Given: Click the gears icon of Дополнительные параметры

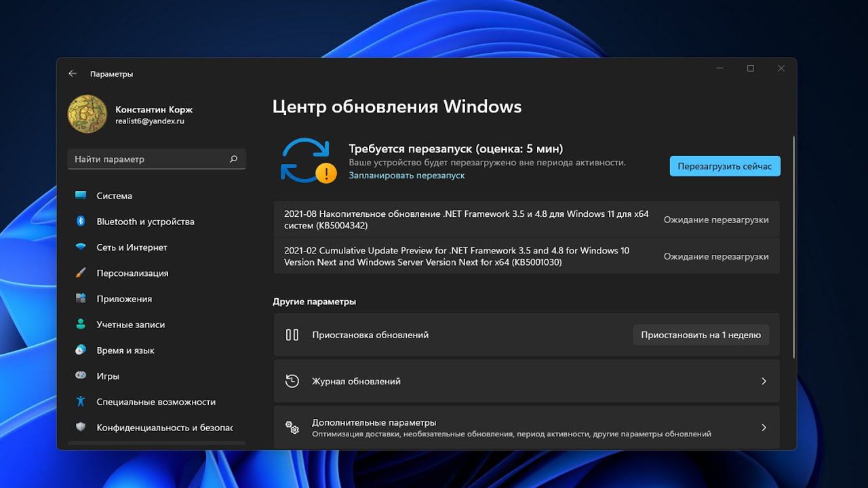Looking at the screenshot, I should 292,427.
